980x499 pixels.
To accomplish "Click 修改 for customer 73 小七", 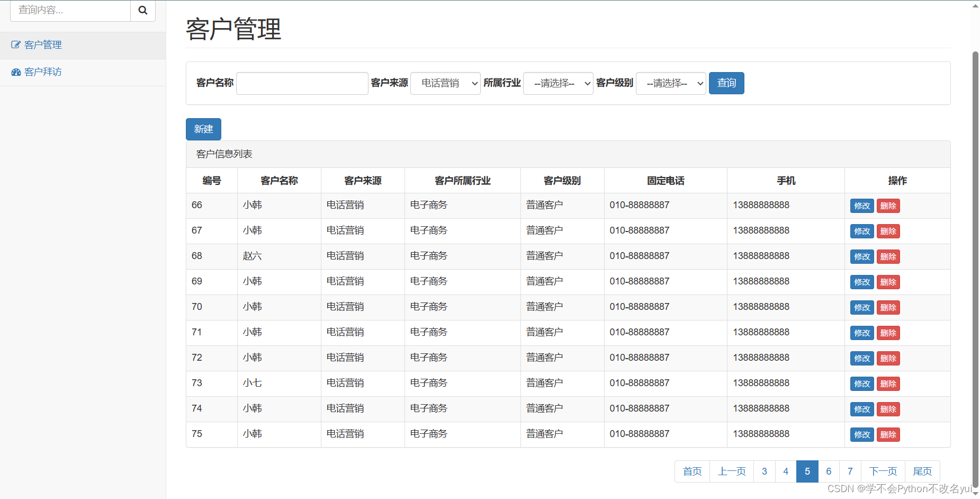I will tap(862, 384).
